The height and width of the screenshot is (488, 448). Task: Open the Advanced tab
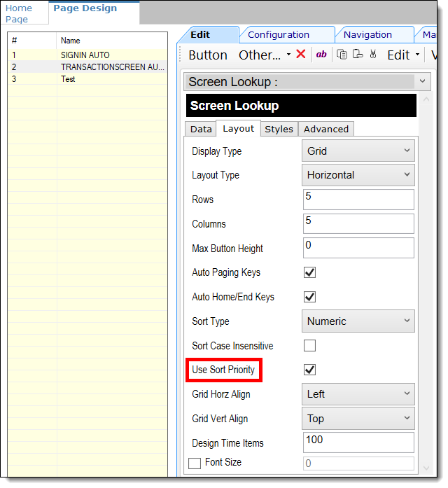(326, 129)
